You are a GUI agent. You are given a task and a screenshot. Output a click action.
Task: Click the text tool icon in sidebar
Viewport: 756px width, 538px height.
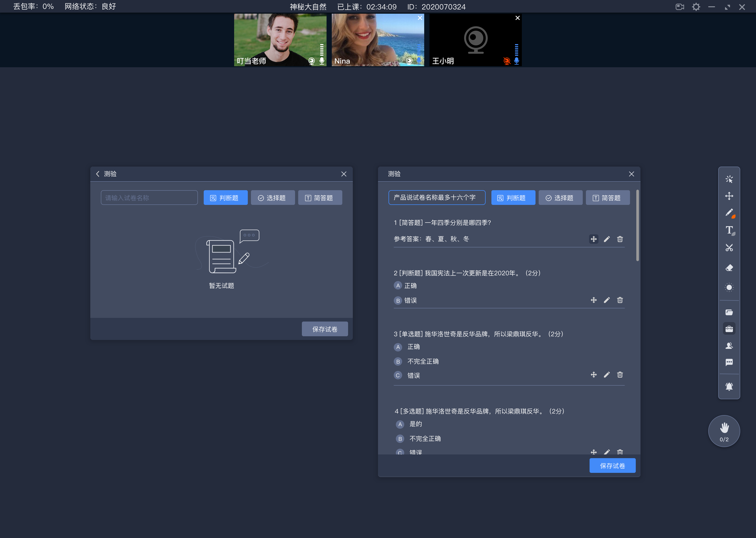coord(729,231)
